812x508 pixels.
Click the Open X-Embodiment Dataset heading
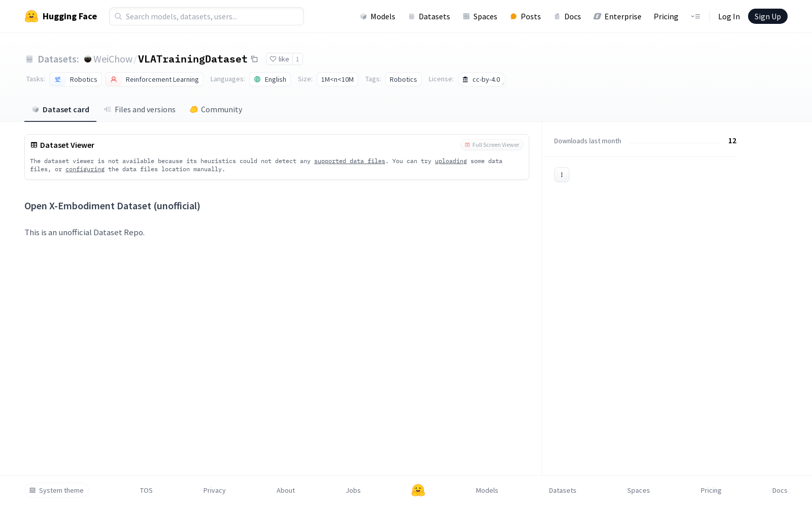[112, 206]
